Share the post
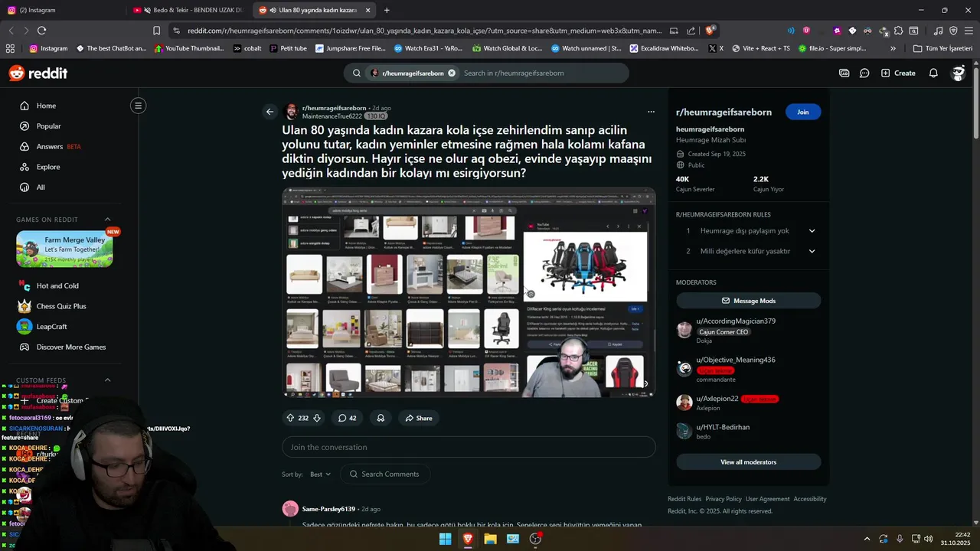This screenshot has width=980, height=551. pyautogui.click(x=419, y=418)
